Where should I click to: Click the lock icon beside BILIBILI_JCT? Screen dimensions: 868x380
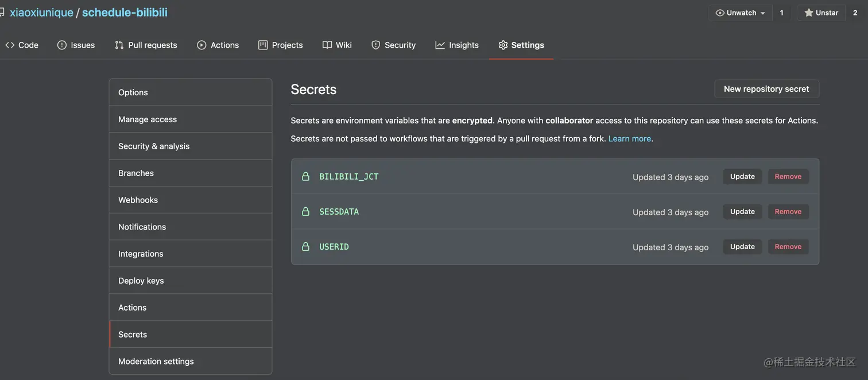[306, 176]
